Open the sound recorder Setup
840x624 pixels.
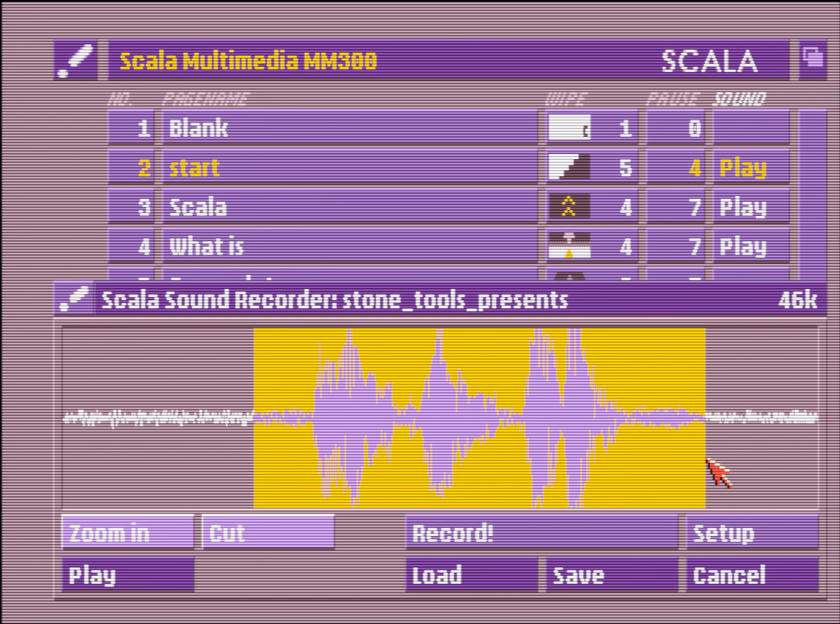click(752, 533)
